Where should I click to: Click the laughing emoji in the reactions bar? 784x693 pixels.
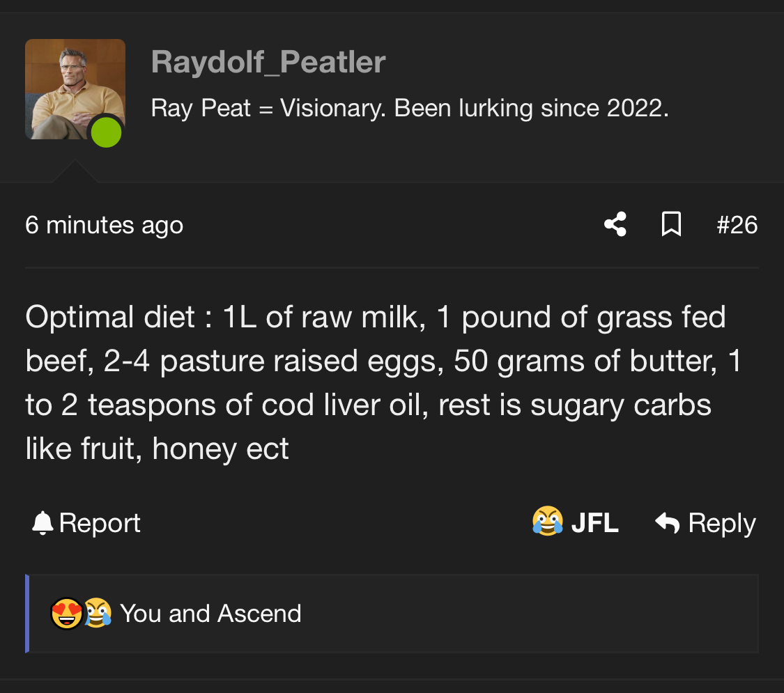coord(98,613)
